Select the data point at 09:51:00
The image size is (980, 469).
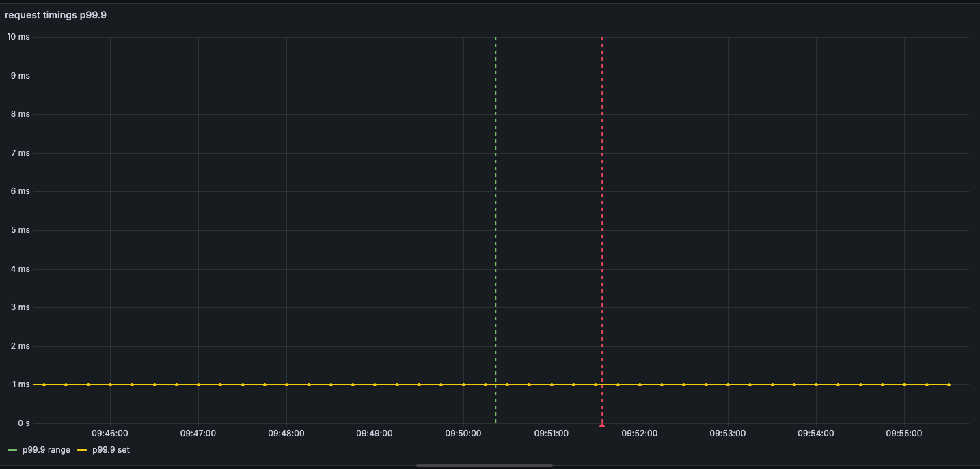pos(552,384)
